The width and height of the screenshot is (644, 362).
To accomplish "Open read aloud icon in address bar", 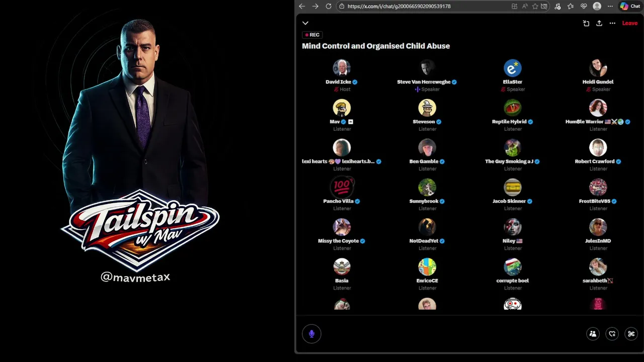I will click(525, 6).
